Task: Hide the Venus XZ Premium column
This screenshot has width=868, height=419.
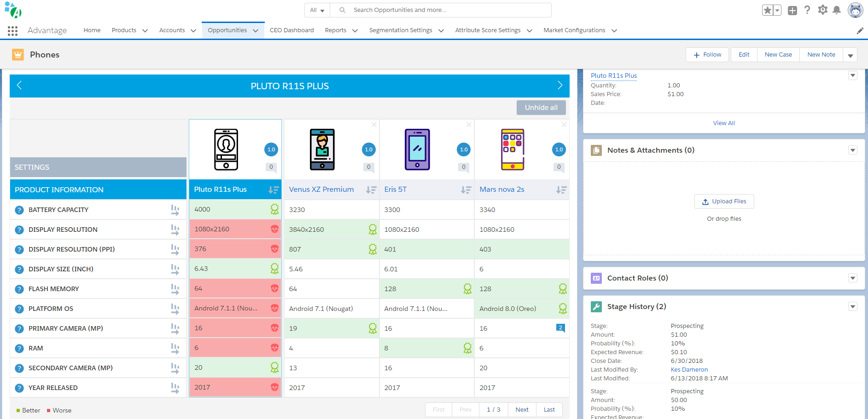Action: click(x=374, y=125)
